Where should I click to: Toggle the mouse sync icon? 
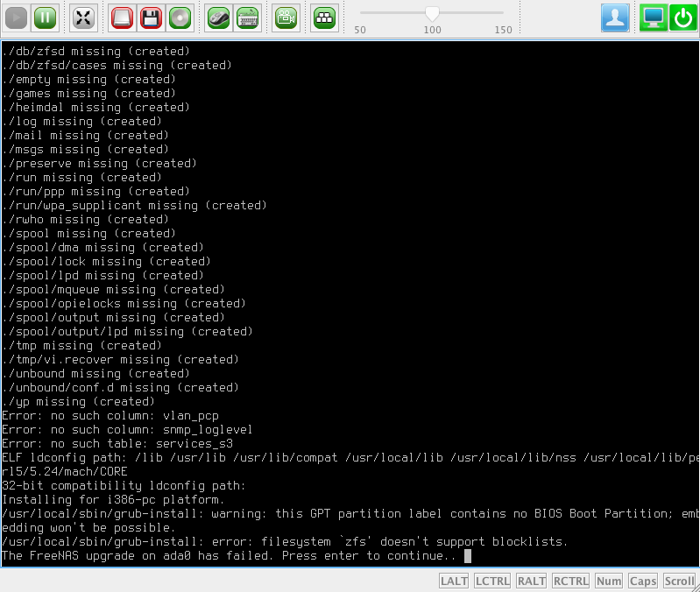(x=218, y=18)
